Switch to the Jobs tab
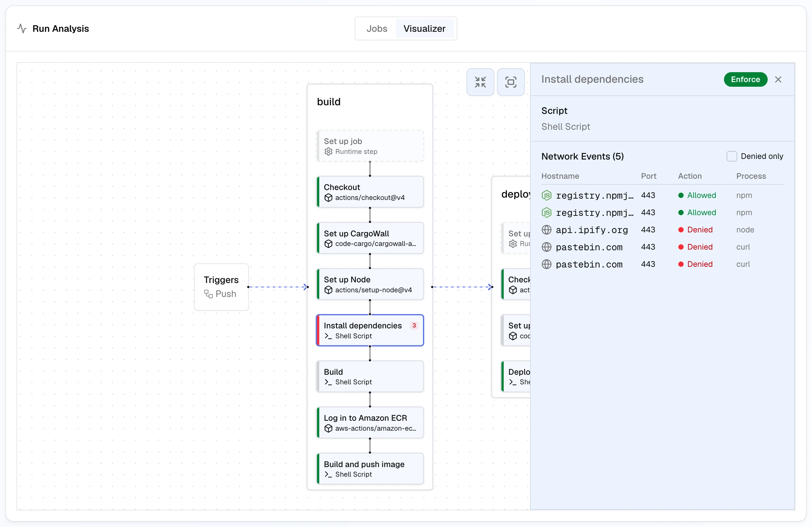Image resolution: width=812 pixels, height=527 pixels. (377, 28)
